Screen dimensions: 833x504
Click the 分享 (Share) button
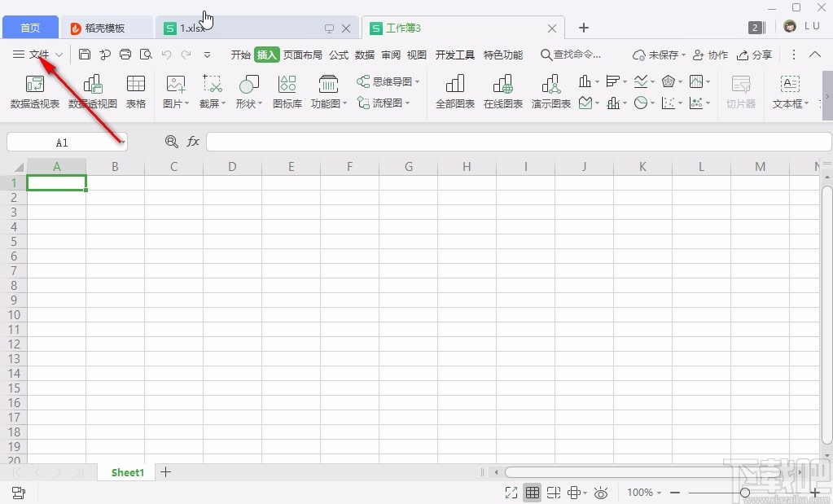pos(754,55)
